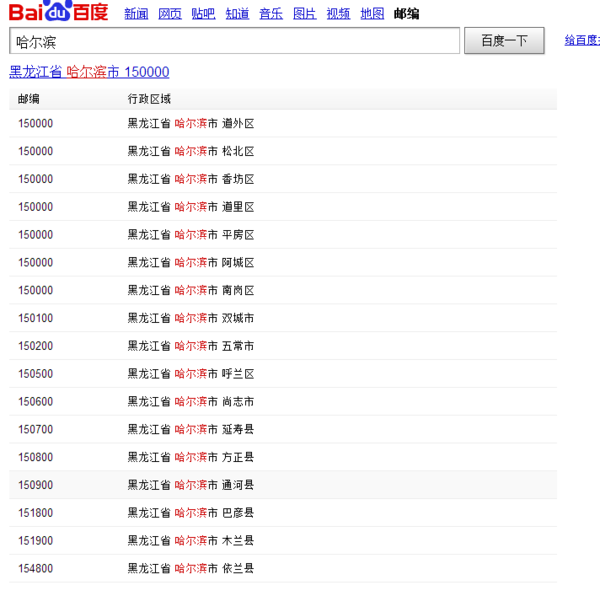Select row 黑龙江省 哈尔滨市 延寿县
600x596 pixels.
(283, 429)
